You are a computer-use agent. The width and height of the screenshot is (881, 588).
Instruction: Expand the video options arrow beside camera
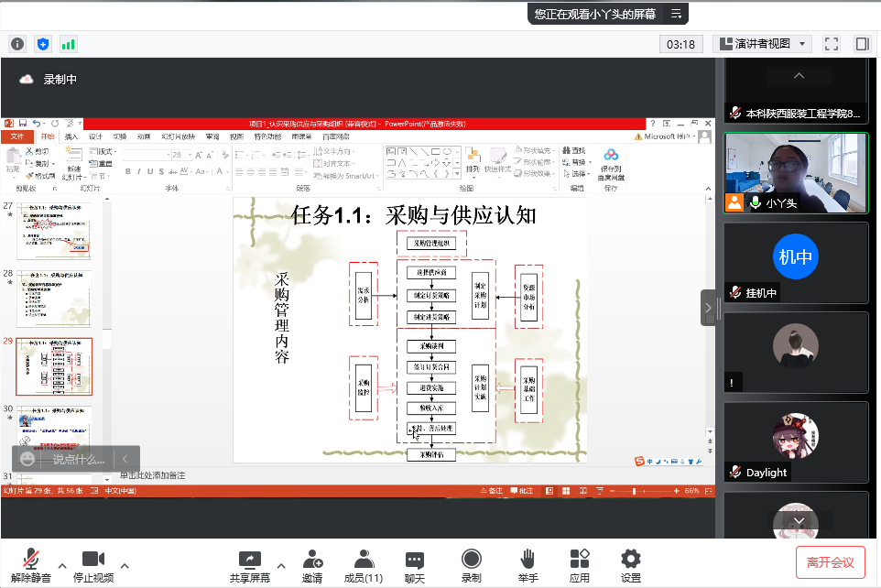[125, 564]
